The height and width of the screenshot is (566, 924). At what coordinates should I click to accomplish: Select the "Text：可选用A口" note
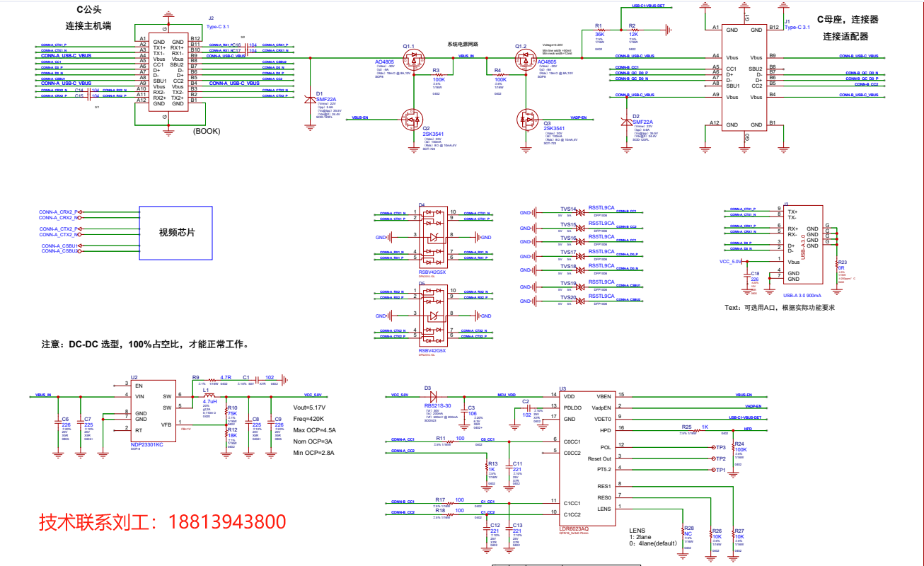tap(780, 308)
